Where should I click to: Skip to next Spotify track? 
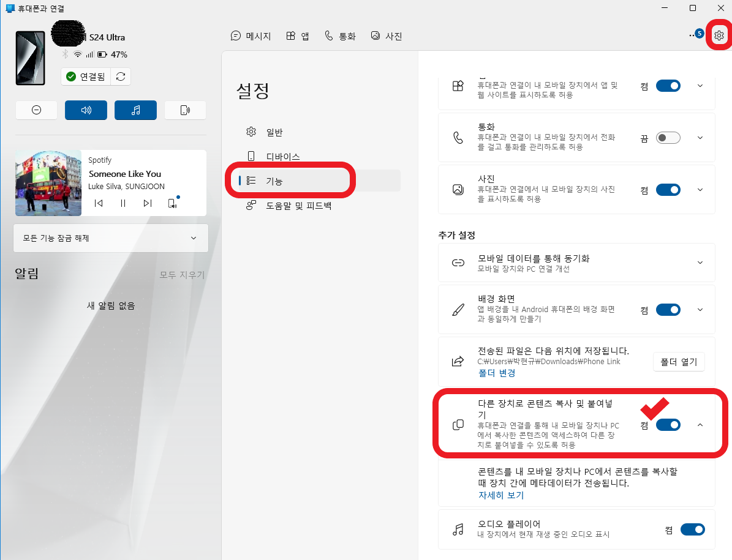[148, 203]
